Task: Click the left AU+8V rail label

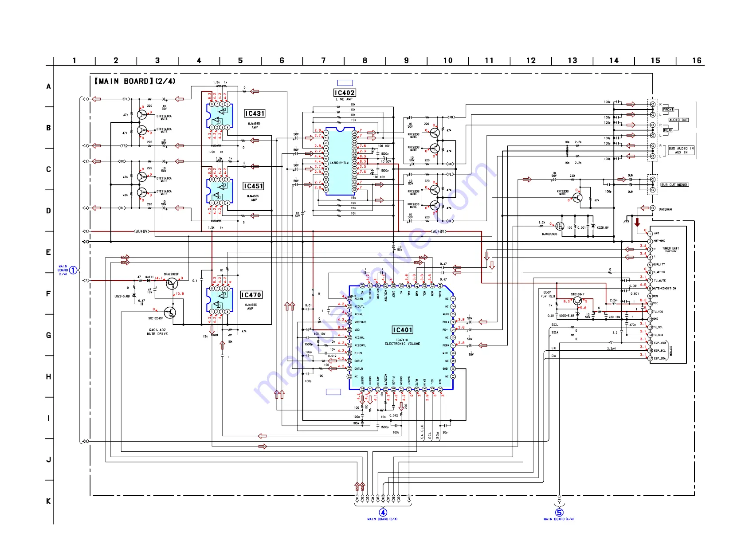Action: [142, 231]
